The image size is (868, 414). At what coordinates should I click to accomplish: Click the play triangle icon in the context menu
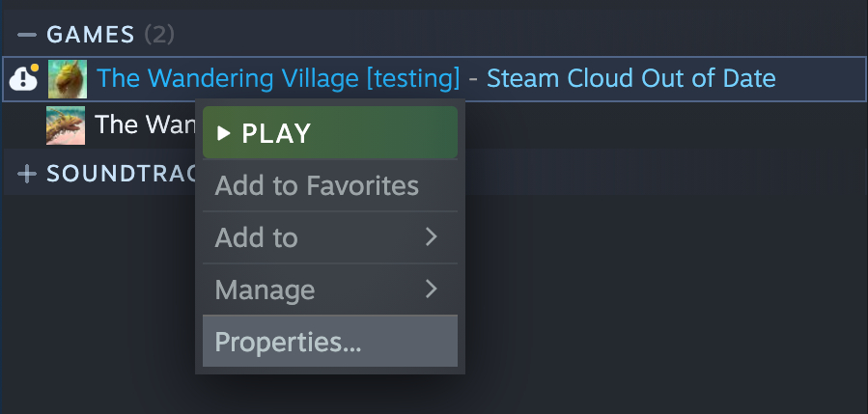pos(223,133)
